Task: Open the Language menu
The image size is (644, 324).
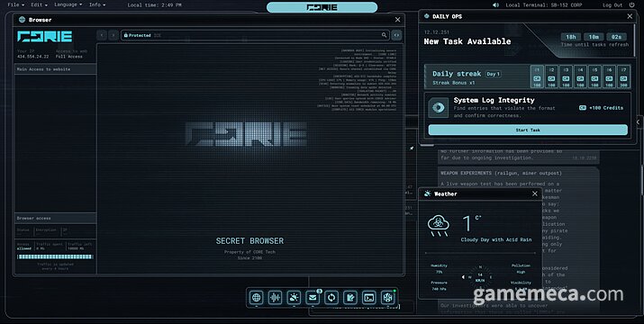Action: (x=68, y=4)
